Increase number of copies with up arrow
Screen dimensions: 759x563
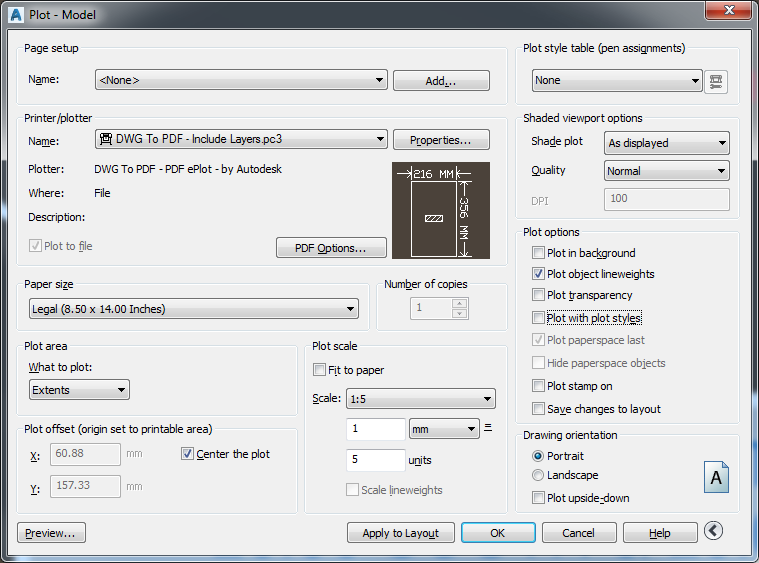(x=459, y=304)
